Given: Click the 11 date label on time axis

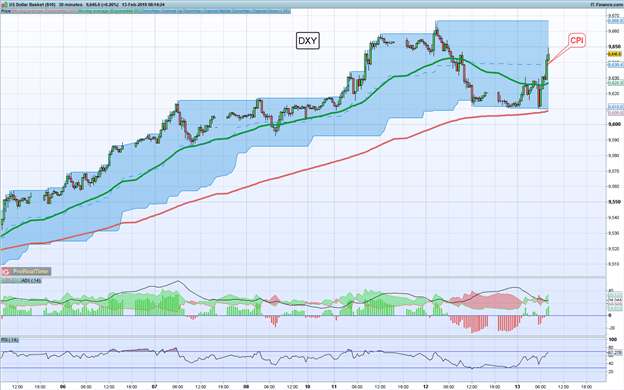Looking at the screenshot, I should [x=334, y=386].
